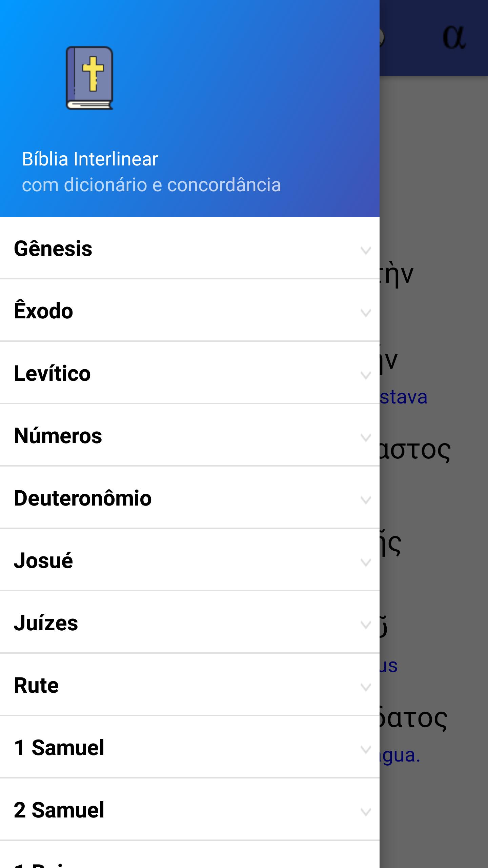Expand the Números chevron arrow
Image resolution: width=488 pixels, height=868 pixels.
(x=365, y=438)
